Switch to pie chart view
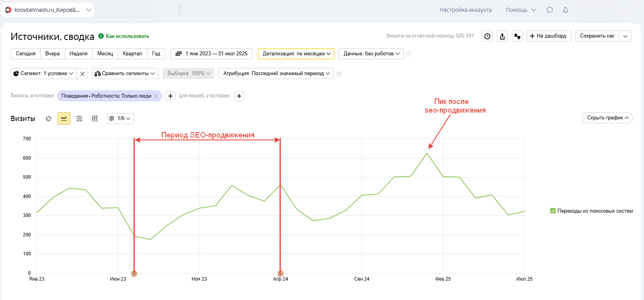The height and width of the screenshot is (300, 644). point(49,119)
